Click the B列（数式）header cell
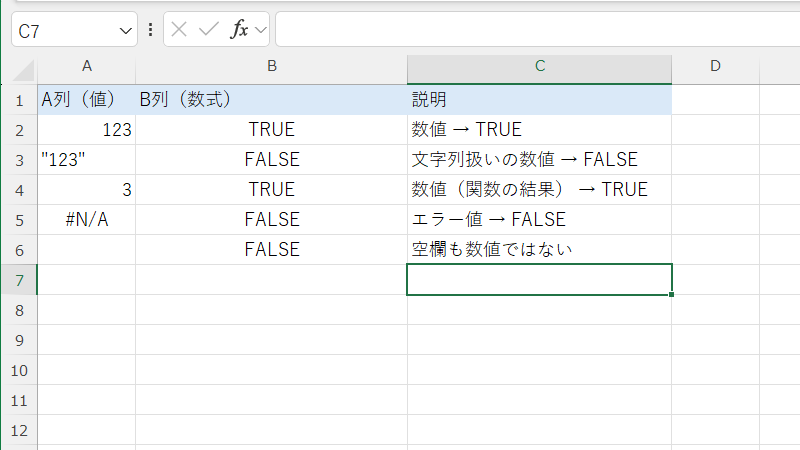The width and height of the screenshot is (800, 450). [271, 100]
